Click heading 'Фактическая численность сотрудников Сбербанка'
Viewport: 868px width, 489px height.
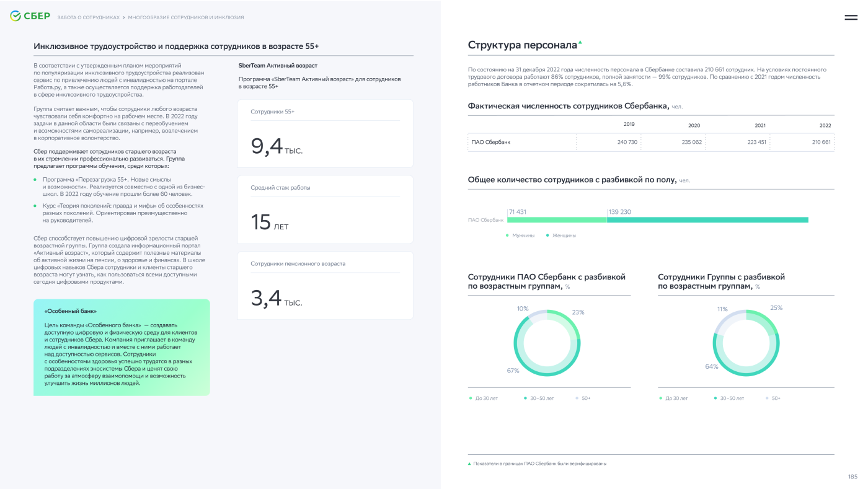(x=569, y=106)
